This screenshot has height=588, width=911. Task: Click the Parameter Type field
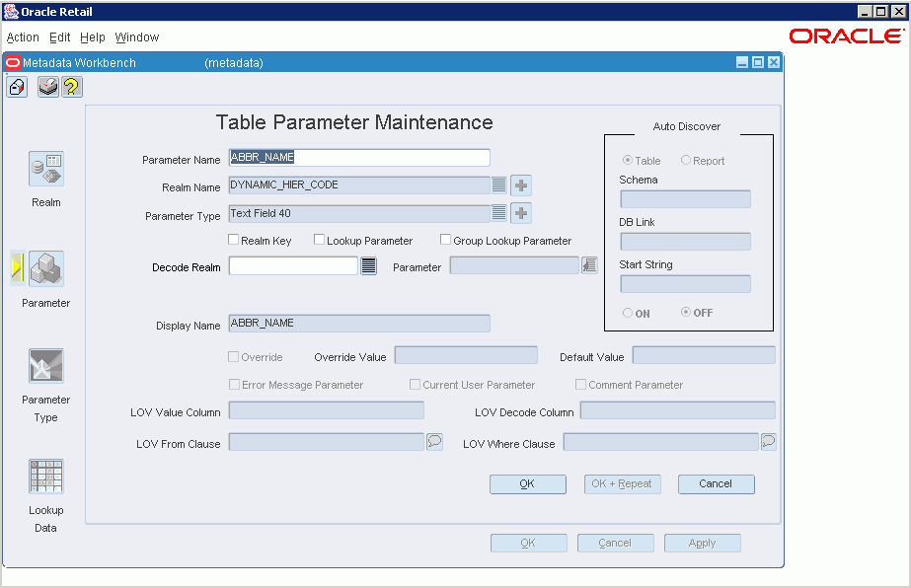pyautogui.click(x=359, y=213)
